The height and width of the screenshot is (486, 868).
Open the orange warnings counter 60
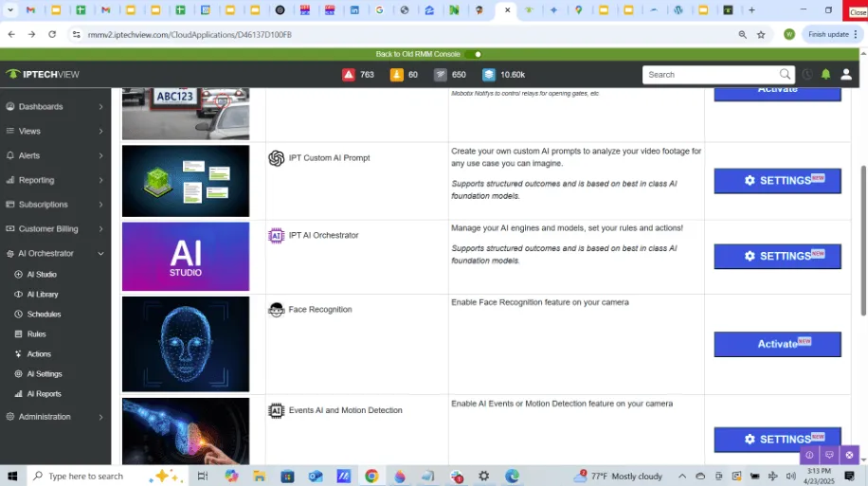(x=404, y=75)
